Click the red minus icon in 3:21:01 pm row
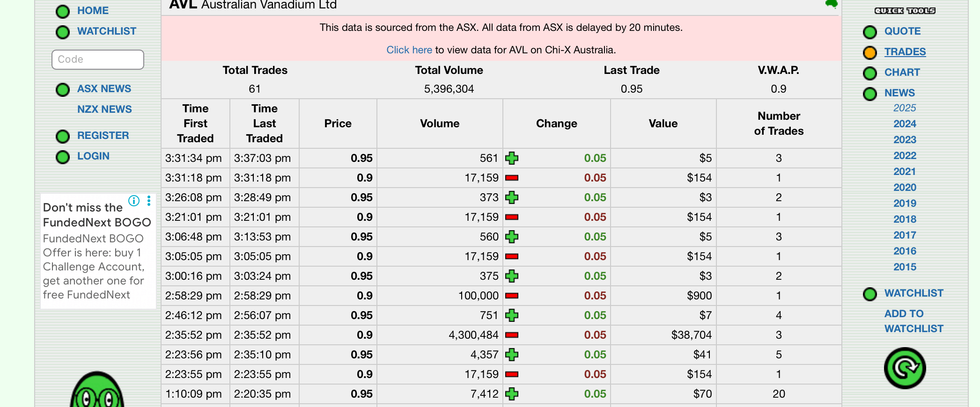 click(x=512, y=217)
